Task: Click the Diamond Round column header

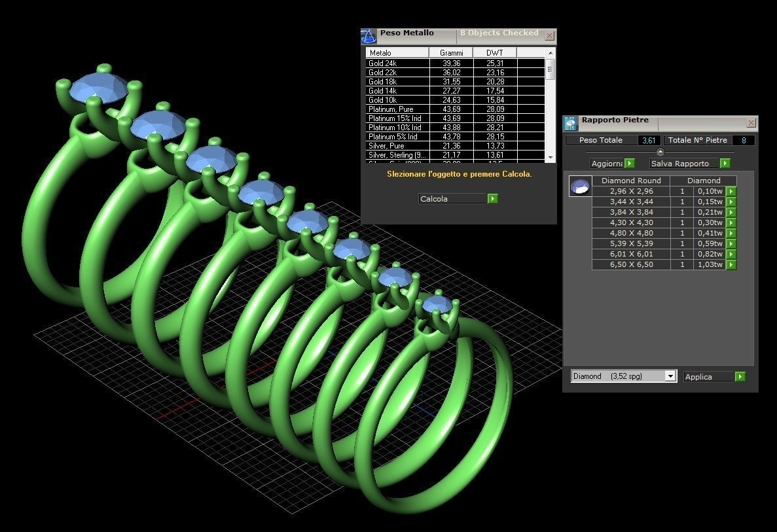Action: point(631,181)
